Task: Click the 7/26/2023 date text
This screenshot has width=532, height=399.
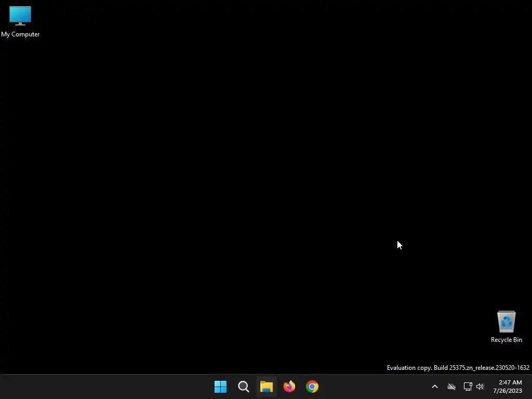Action: coord(508,391)
